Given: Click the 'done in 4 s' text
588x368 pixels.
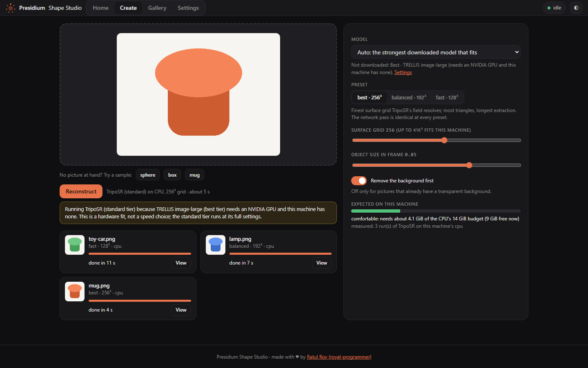Looking at the screenshot, I should (x=100, y=310).
